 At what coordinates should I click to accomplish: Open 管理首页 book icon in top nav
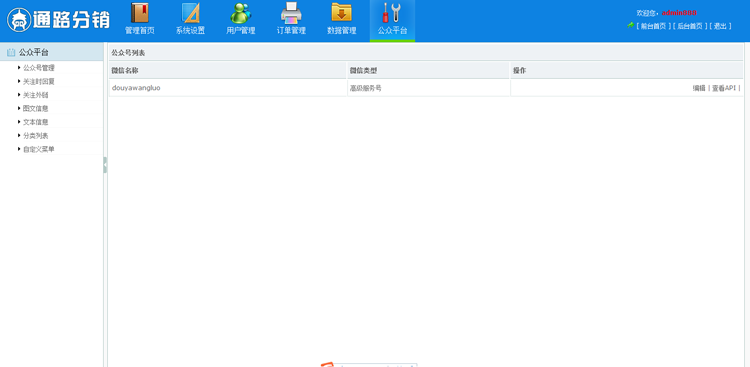[x=140, y=13]
